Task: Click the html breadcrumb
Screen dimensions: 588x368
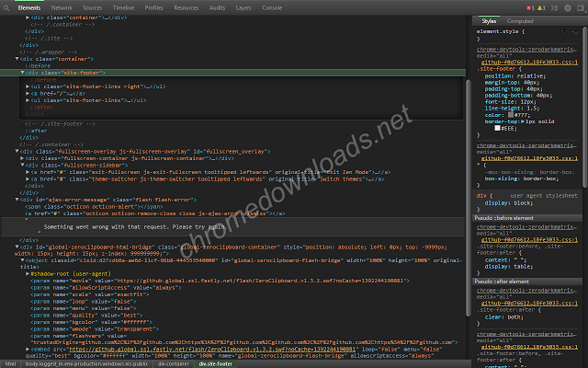Action: [x=10, y=364]
